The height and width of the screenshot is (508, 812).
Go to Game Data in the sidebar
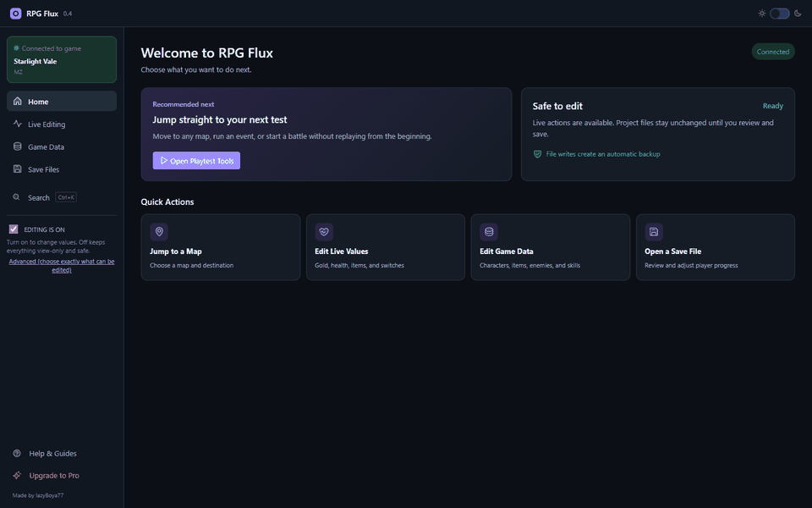coord(62,146)
